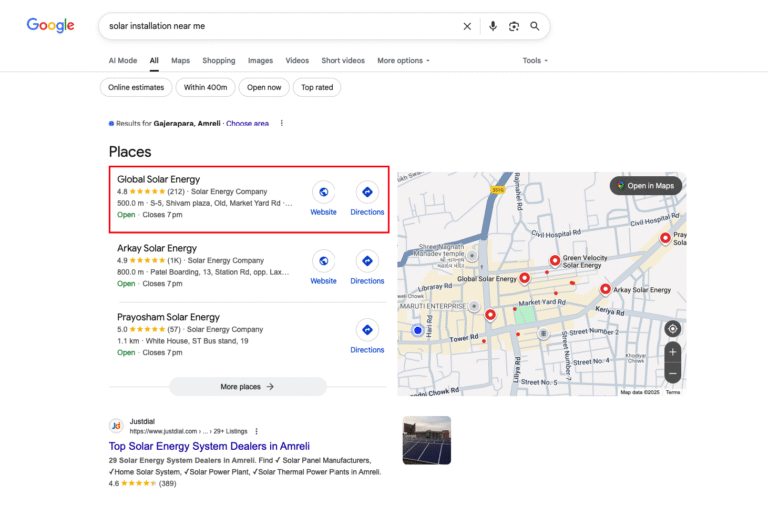The width and height of the screenshot is (768, 505).
Task: Open Short videos tab
Action: click(x=343, y=61)
